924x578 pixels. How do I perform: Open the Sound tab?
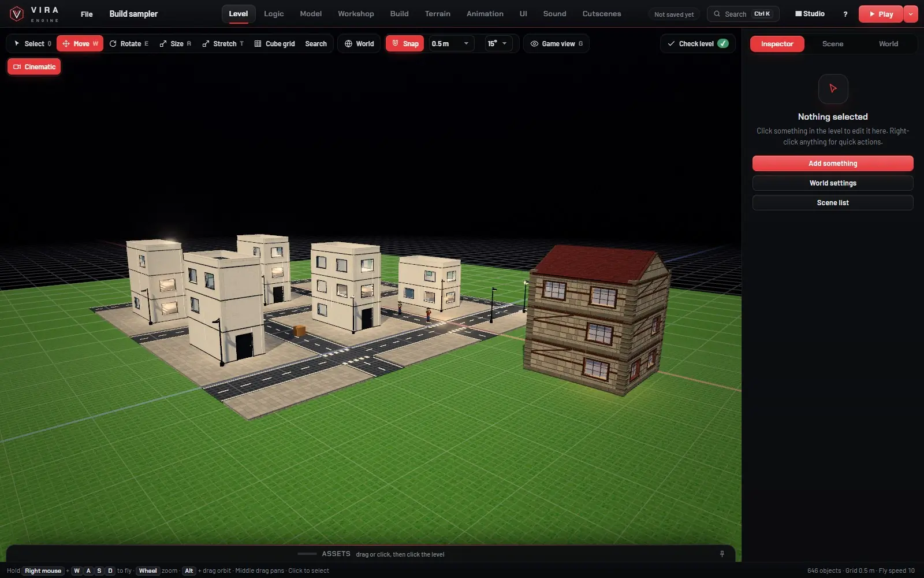pos(554,14)
